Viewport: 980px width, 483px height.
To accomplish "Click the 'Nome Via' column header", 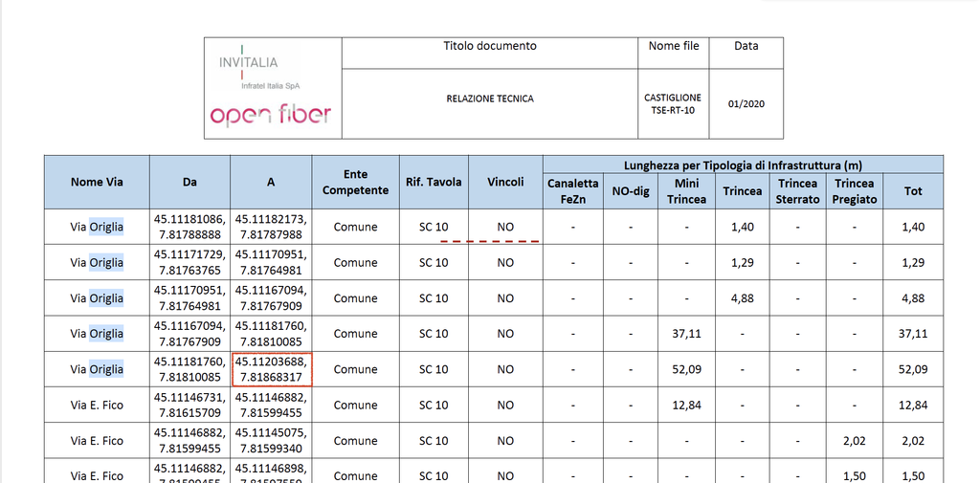I will (x=97, y=182).
